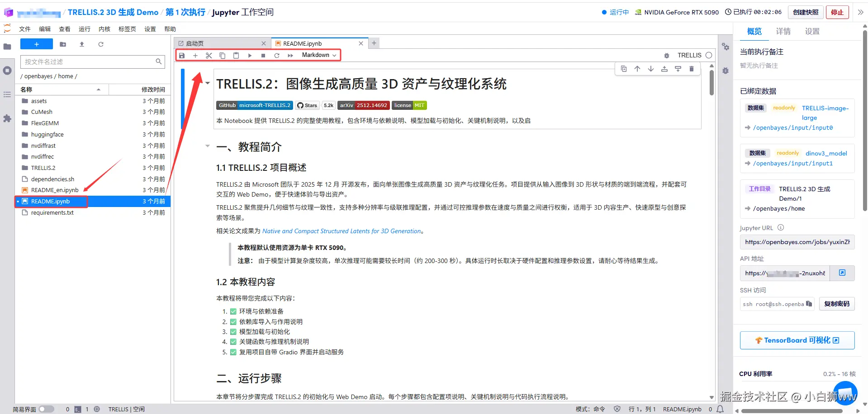868x414 pixels.
Task: Open debugger panel in right sidebar
Action: coord(726,71)
